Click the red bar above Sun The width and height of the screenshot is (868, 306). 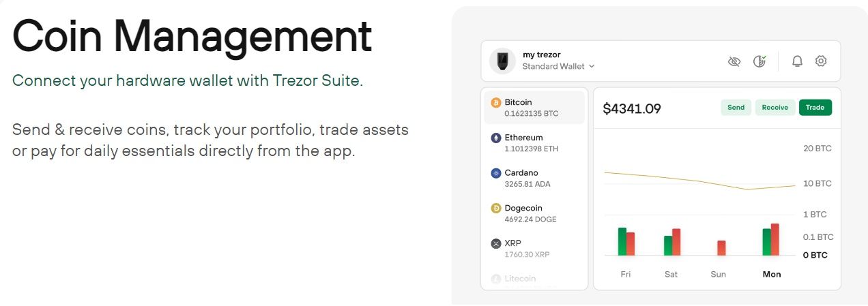click(x=721, y=247)
